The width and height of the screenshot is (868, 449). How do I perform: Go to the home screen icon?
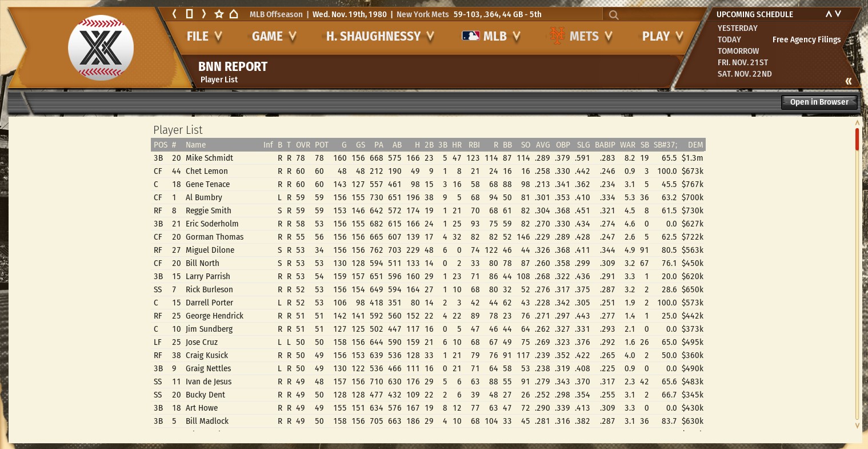234,14
